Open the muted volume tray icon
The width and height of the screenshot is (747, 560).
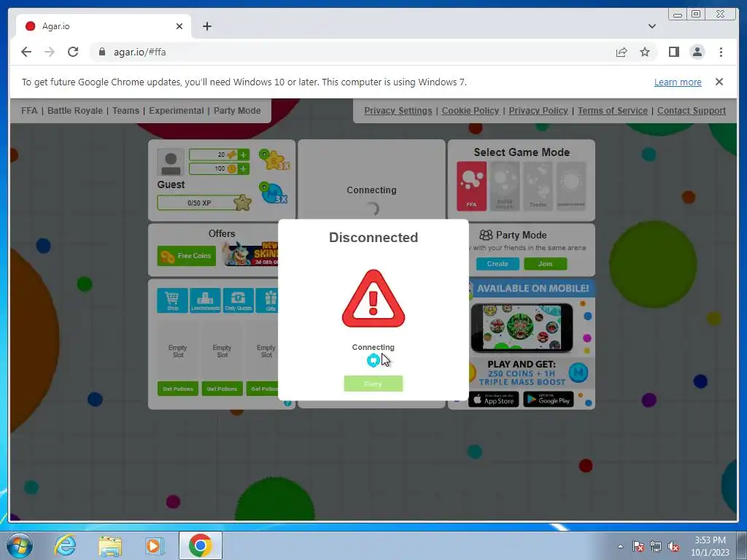[673, 547]
